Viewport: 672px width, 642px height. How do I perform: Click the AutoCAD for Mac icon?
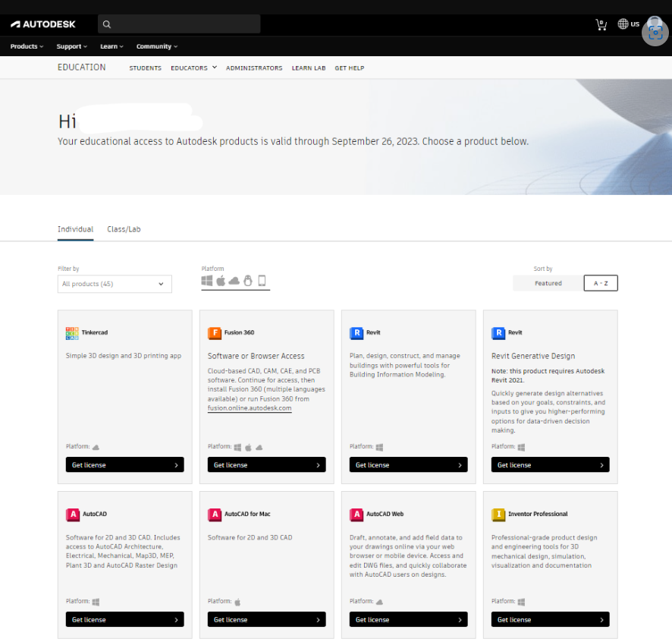(215, 515)
